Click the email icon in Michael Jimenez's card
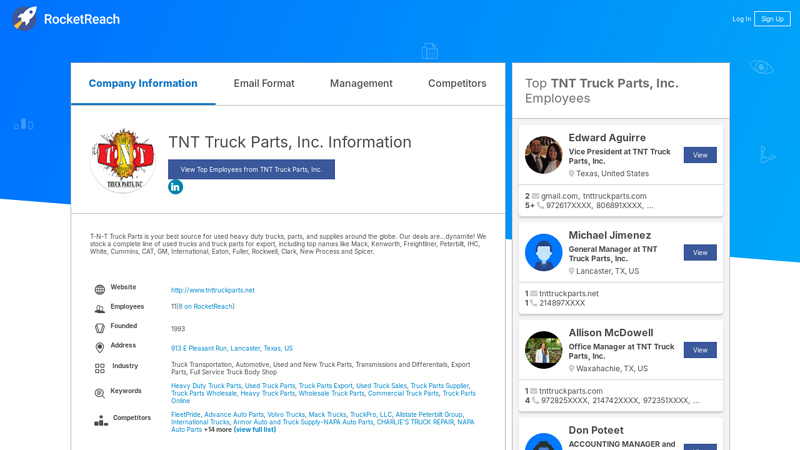The image size is (800, 450). pyautogui.click(x=534, y=293)
